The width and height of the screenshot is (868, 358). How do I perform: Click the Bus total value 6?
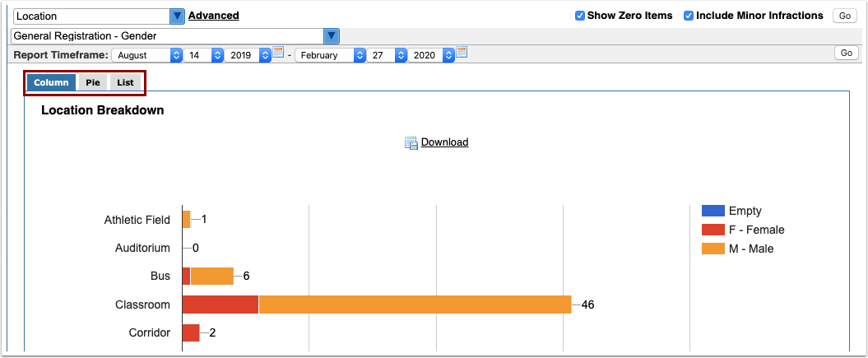pyautogui.click(x=246, y=276)
